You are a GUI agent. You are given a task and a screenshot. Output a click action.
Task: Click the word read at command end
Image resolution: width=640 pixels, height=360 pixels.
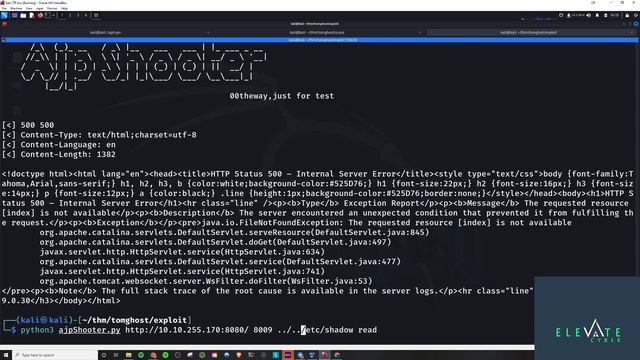pos(368,330)
